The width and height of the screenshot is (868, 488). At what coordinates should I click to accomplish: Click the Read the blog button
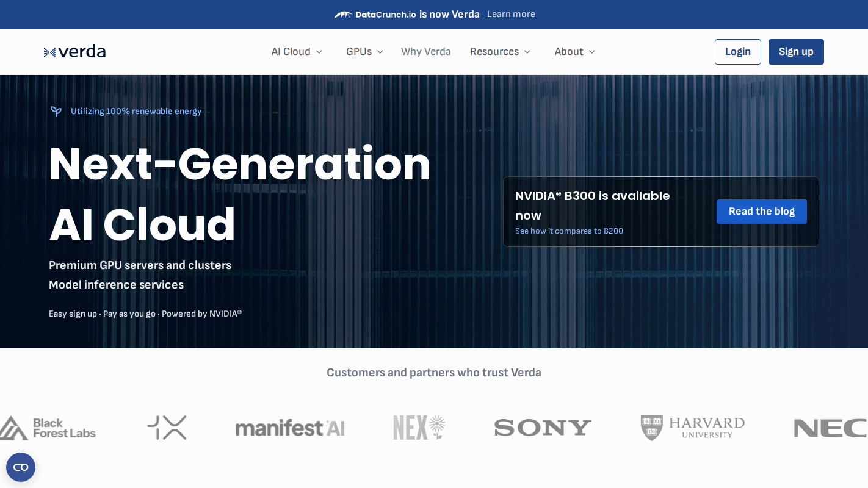coord(762,212)
